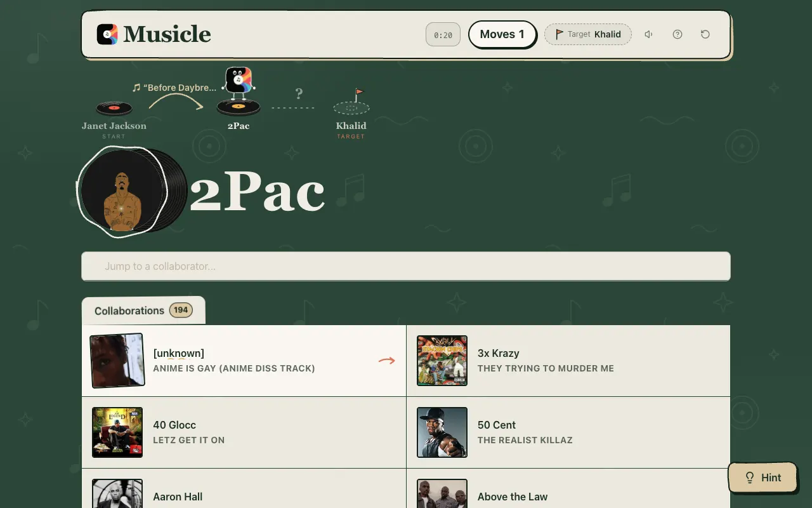The width and height of the screenshot is (812, 508).
Task: Click the Musicle logo icon
Action: (x=107, y=34)
